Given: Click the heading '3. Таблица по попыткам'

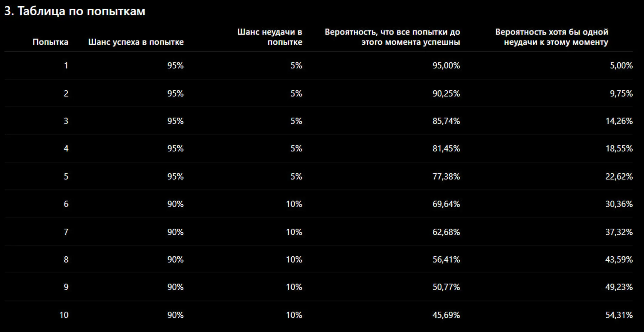Looking at the screenshot, I should click(x=75, y=11).
